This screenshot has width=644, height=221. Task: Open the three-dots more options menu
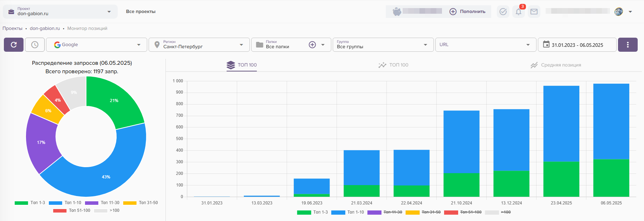(627, 45)
